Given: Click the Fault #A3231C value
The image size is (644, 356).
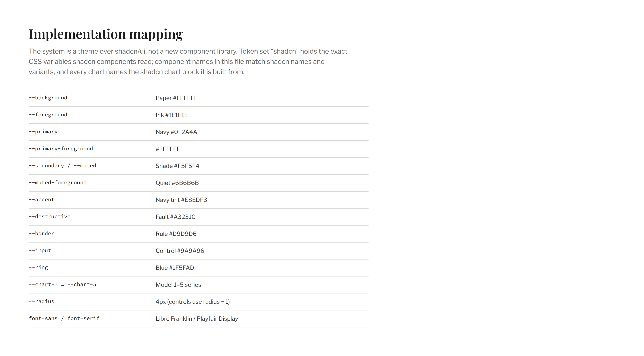Looking at the screenshot, I should click(176, 217).
